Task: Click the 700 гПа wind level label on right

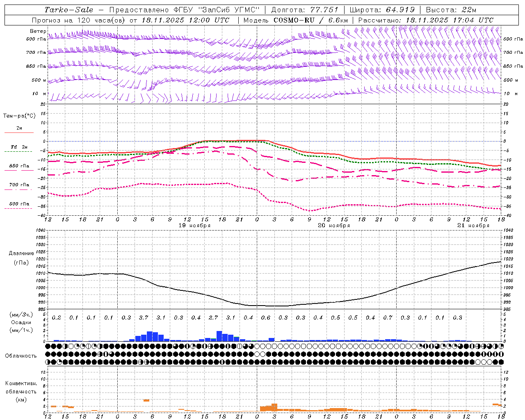Action: (x=514, y=52)
